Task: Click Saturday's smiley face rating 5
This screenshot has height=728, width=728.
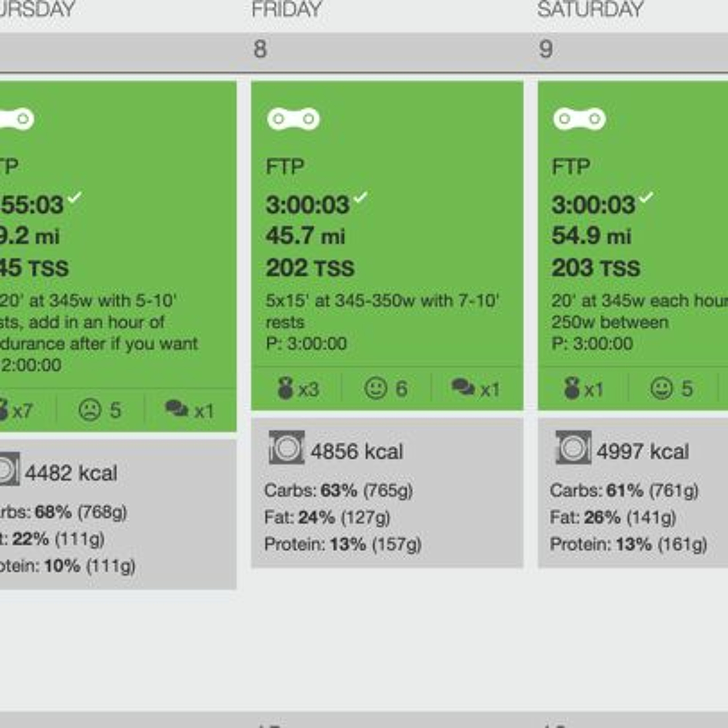Action: click(672, 389)
